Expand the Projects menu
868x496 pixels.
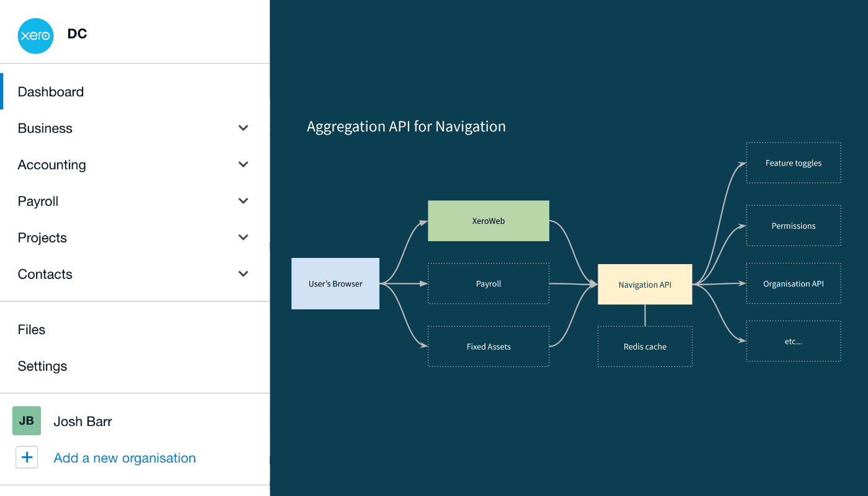pyautogui.click(x=243, y=237)
